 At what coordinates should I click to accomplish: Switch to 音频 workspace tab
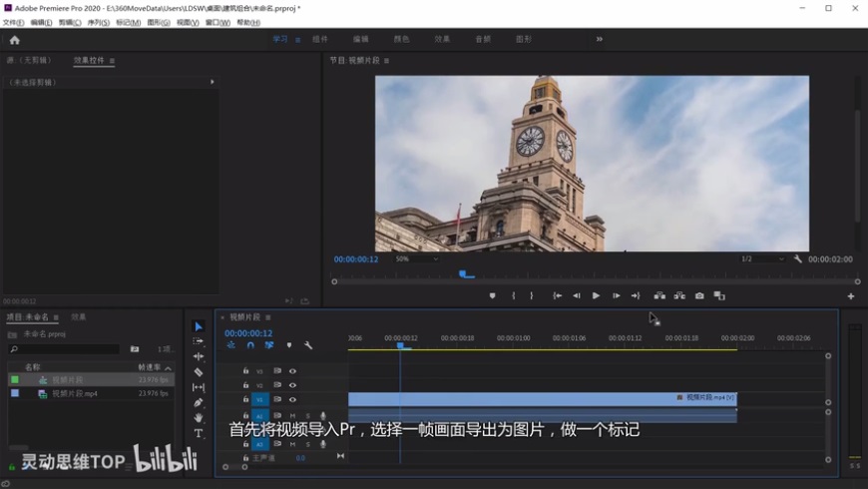coord(483,39)
